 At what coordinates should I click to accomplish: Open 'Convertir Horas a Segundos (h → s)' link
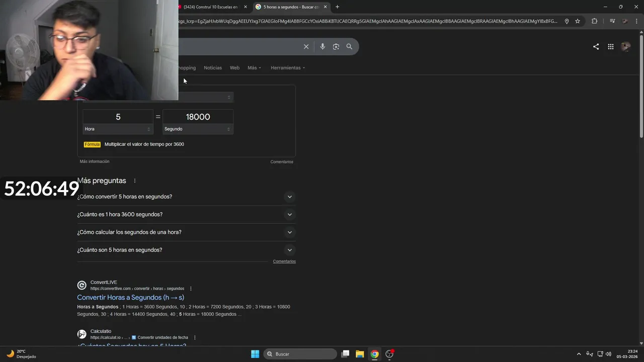(131, 298)
